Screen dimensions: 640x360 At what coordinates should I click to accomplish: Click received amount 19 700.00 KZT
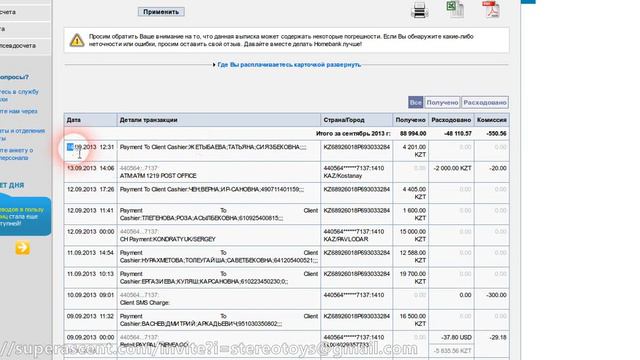pos(413,278)
